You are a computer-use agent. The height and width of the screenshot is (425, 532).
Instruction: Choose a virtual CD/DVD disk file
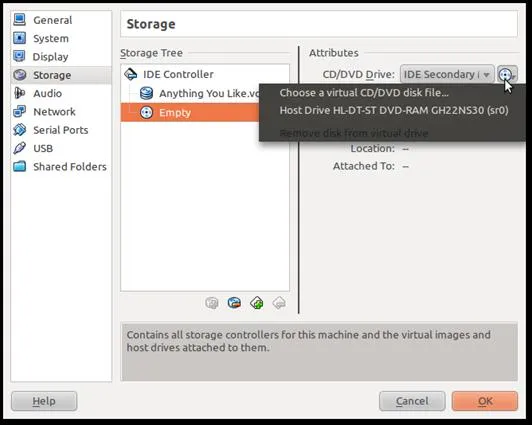click(x=364, y=93)
